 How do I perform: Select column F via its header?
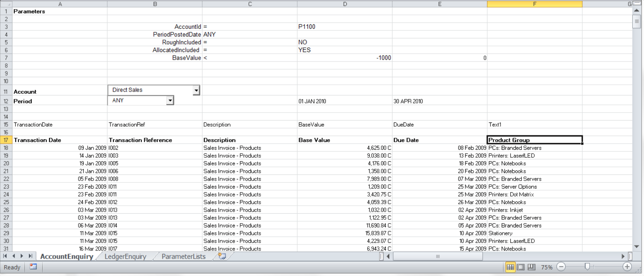534,4
